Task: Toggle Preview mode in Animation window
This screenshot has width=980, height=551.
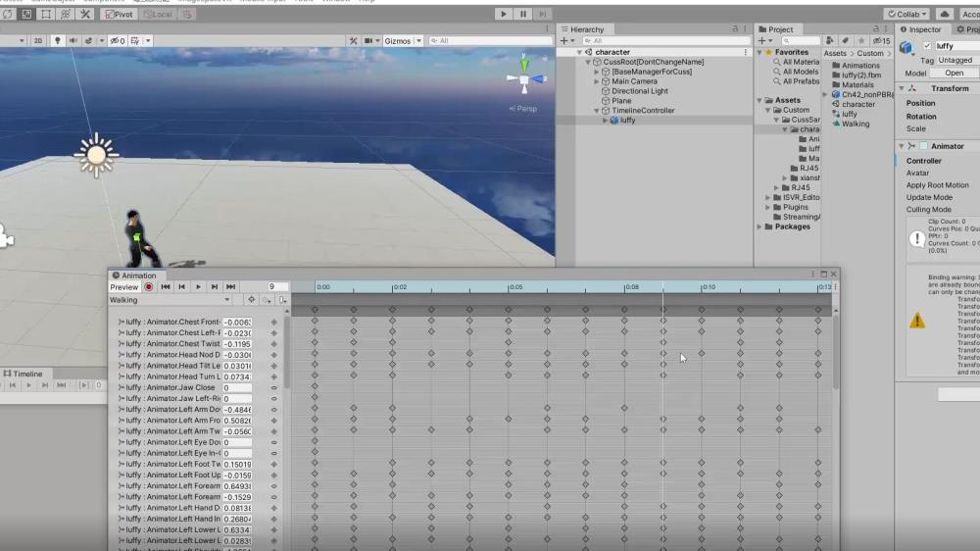Action: (123, 287)
